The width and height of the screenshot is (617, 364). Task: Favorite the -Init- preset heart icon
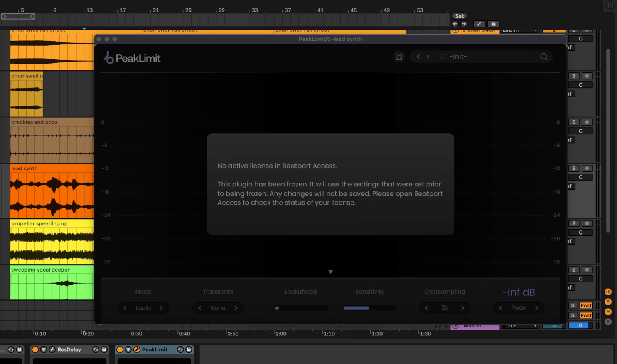tap(443, 57)
